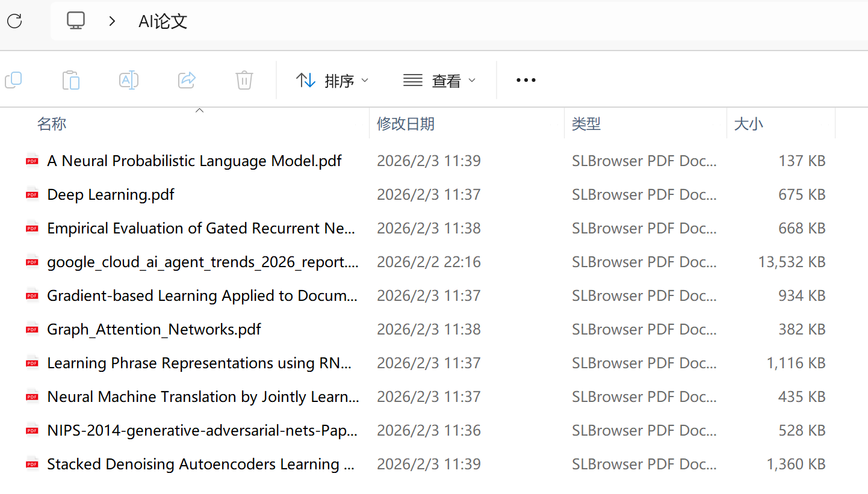The width and height of the screenshot is (868, 494).
Task: Click the breadcrumb chevron after This PC
Action: tap(111, 20)
